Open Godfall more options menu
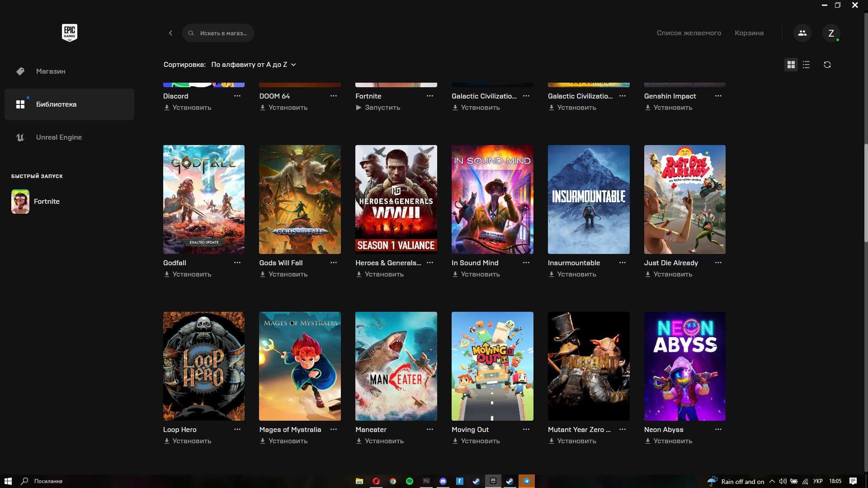Screen dimensions: 868x488 tap(237, 263)
